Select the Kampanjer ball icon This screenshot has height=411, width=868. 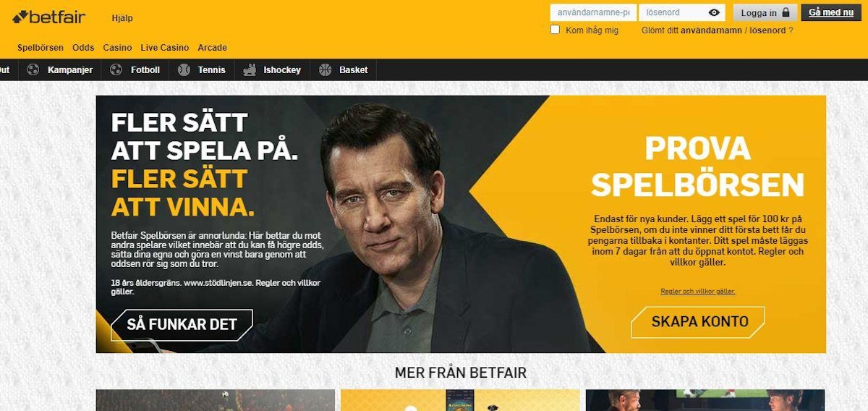tap(33, 69)
